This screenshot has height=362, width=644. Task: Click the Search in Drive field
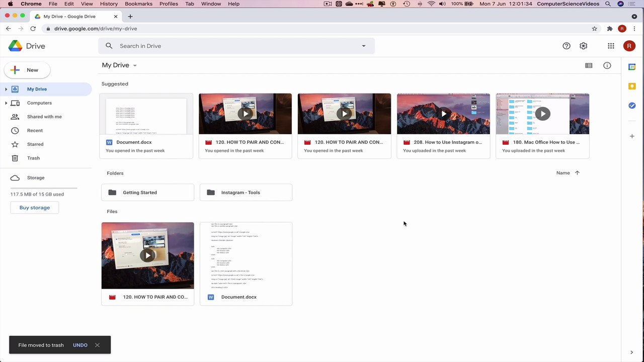[x=236, y=46]
